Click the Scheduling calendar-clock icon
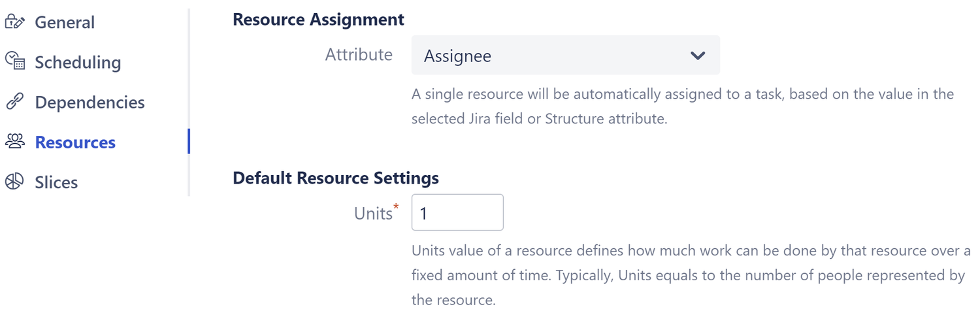The image size is (980, 311). (14, 62)
